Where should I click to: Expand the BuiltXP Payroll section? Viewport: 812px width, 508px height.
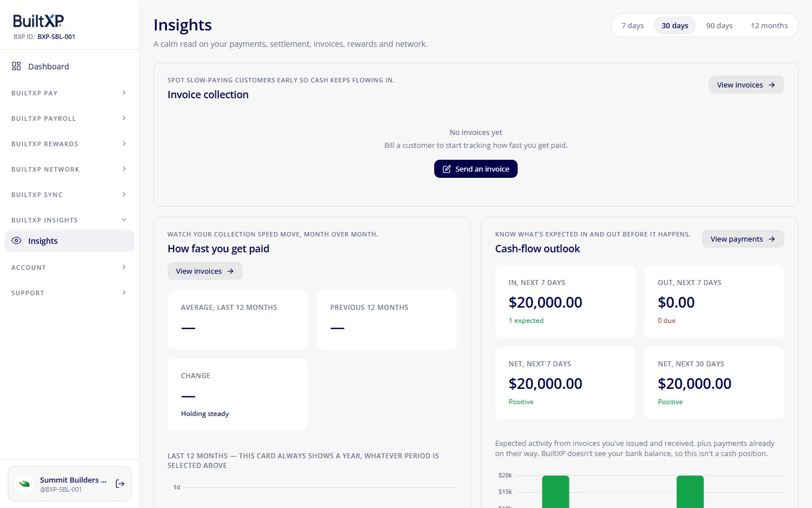pyautogui.click(x=69, y=119)
